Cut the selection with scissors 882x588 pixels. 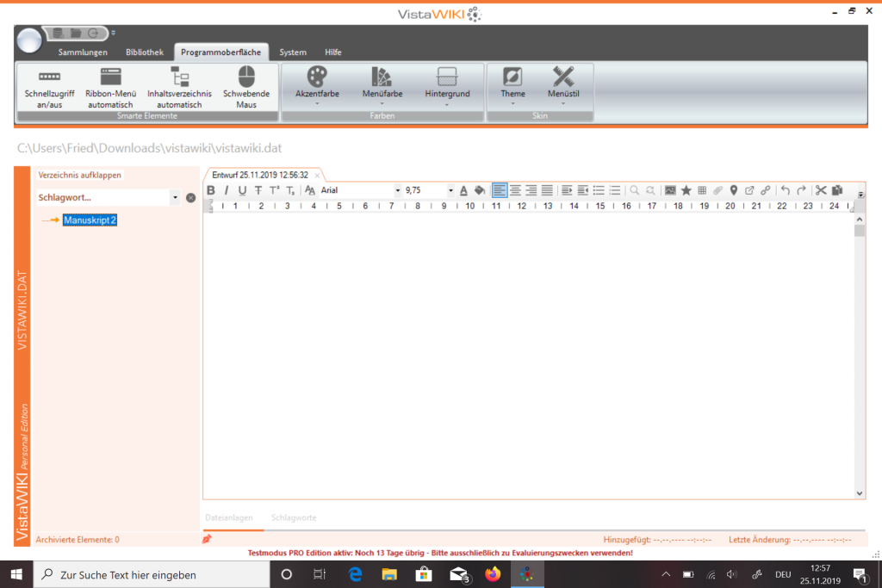coord(821,190)
